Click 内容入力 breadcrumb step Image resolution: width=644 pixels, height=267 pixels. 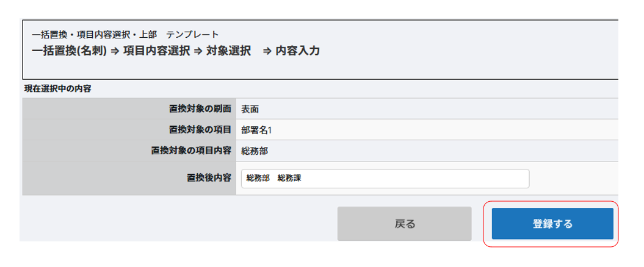click(297, 51)
